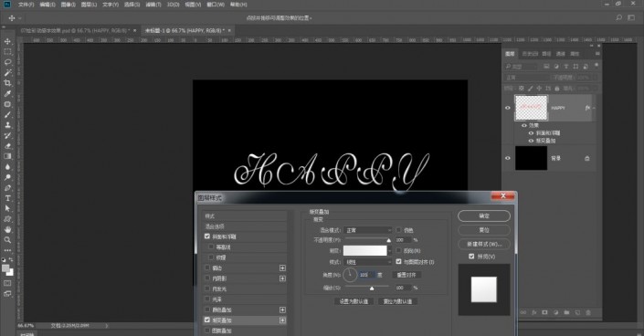Select the Move tool in toolbar
Image resolution: width=644 pixels, height=336 pixels.
pyautogui.click(x=7, y=41)
